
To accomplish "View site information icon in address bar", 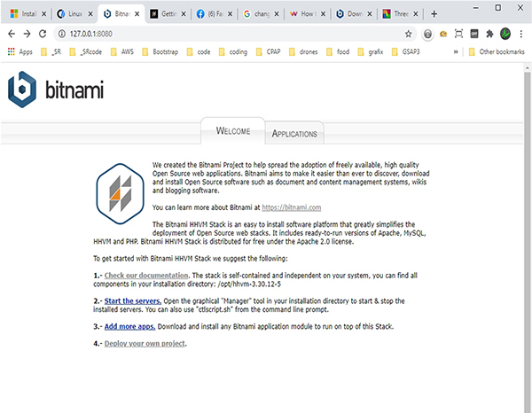I will click(62, 34).
